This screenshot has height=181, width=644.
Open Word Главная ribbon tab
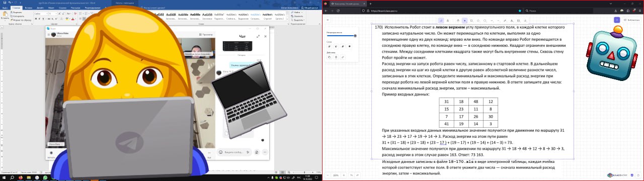pyautogui.click(x=17, y=8)
